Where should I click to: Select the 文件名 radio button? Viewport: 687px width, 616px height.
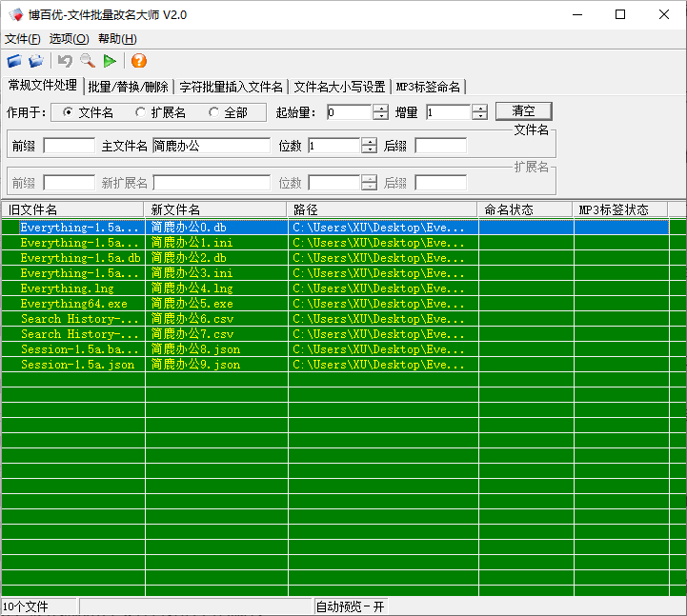click(68, 112)
